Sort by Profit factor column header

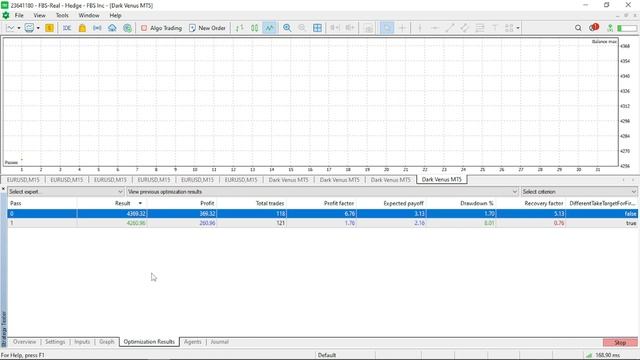tap(321, 203)
